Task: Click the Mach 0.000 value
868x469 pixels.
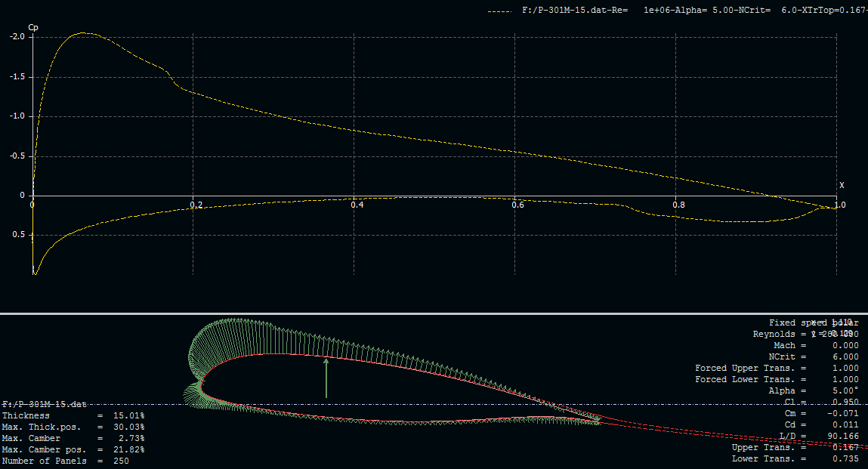Action: pyautogui.click(x=845, y=345)
